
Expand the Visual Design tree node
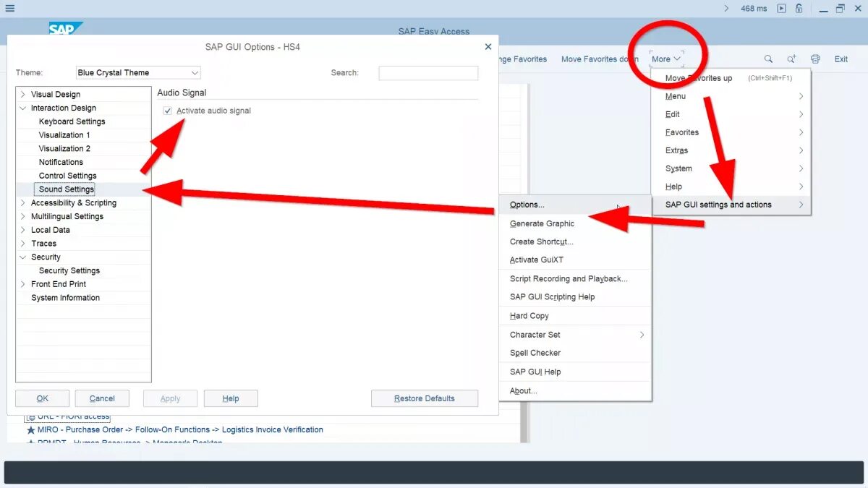(x=23, y=95)
